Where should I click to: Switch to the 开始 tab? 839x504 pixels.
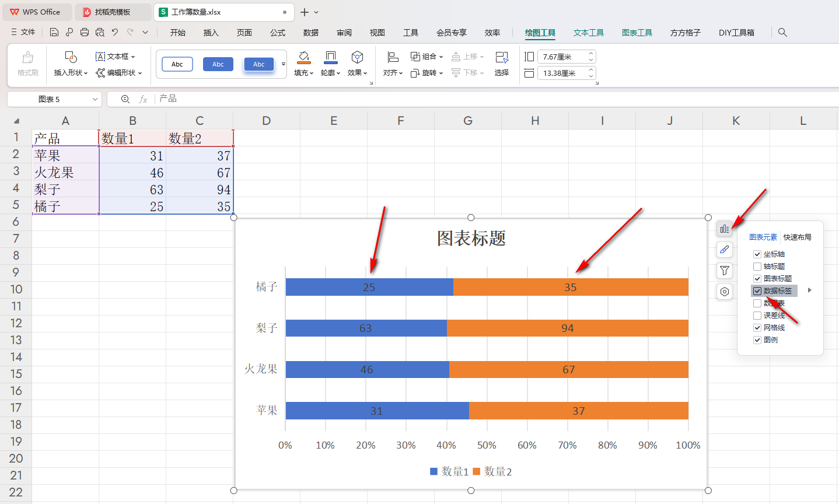pos(178,33)
